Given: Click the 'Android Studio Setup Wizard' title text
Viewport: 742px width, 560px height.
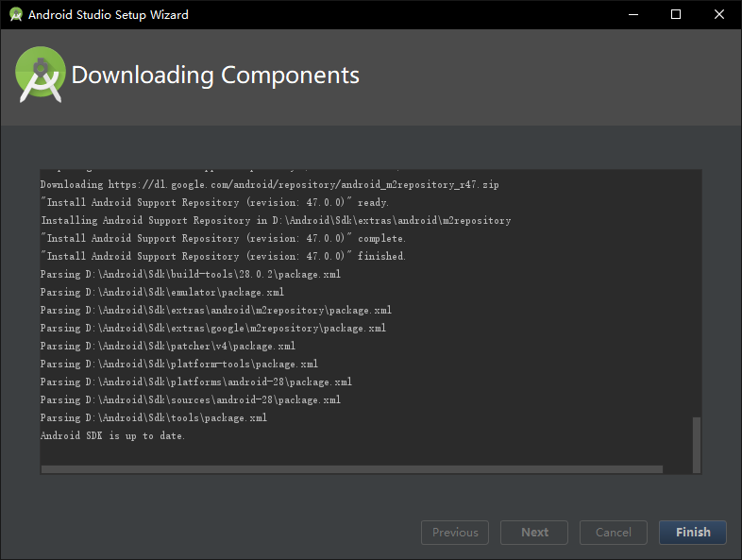Looking at the screenshot, I should tap(108, 15).
